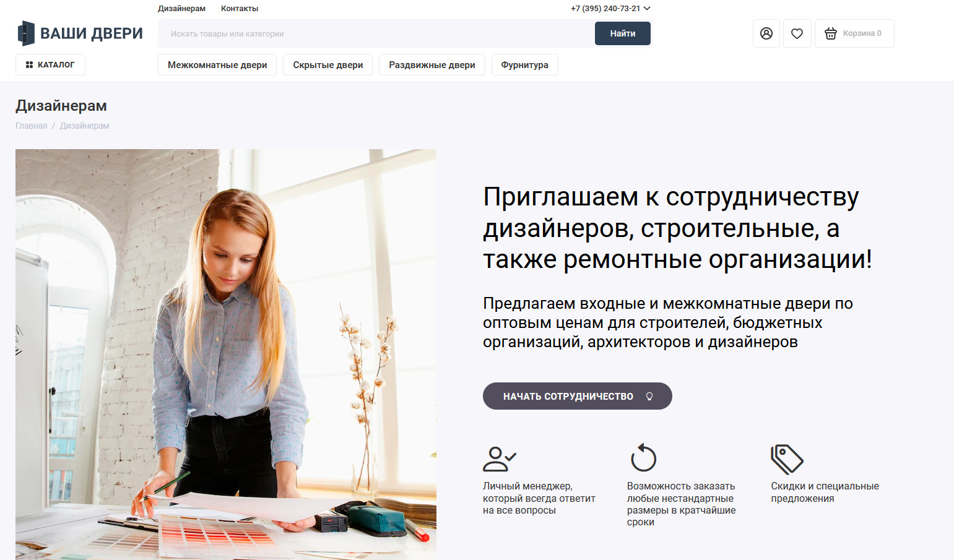Click the circular arrow custom-sizes icon
Screen dimensions: 954x560
click(643, 458)
